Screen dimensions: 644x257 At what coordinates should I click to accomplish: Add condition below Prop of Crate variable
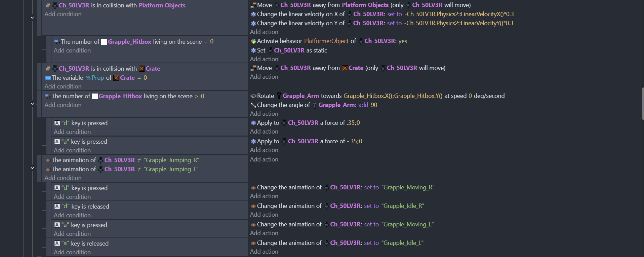point(63,86)
